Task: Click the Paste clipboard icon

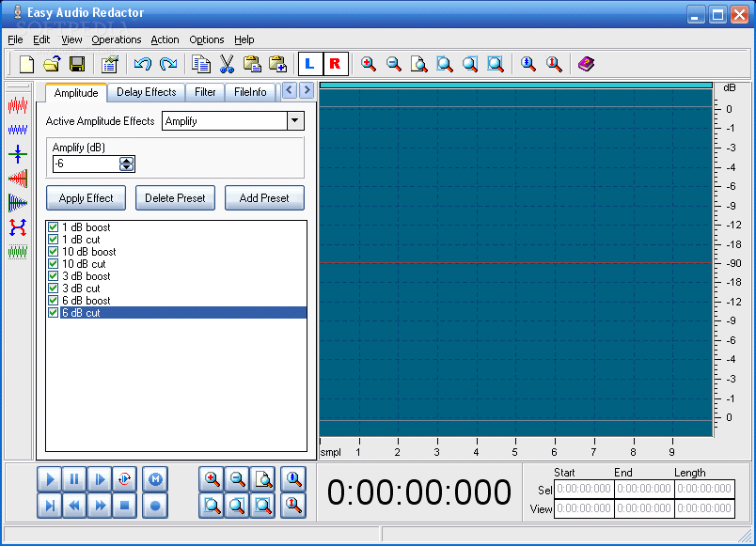Action: point(252,64)
